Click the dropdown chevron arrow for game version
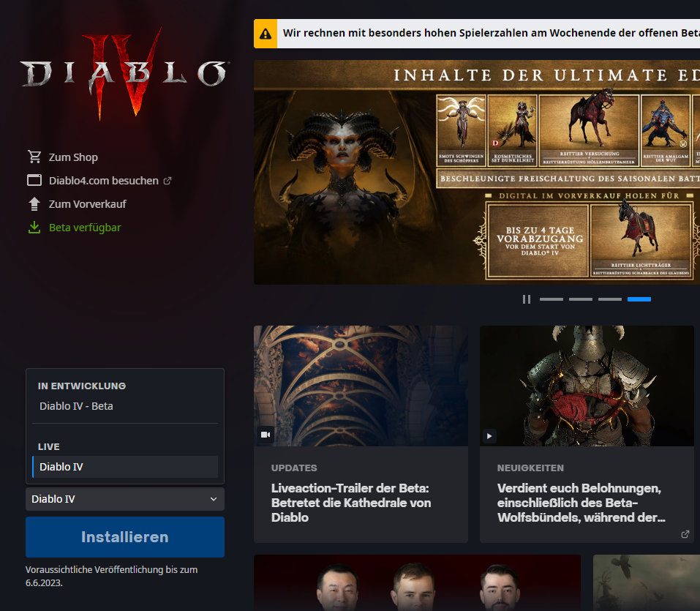The height and width of the screenshot is (611, 700). click(214, 499)
